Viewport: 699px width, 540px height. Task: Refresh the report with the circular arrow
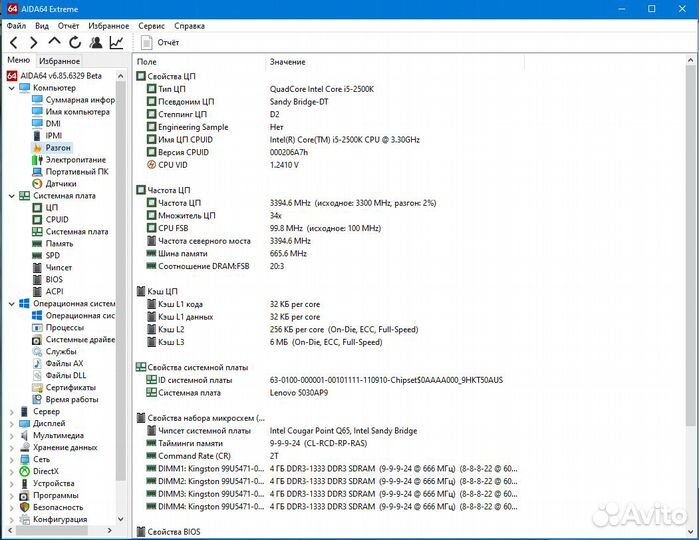(75, 42)
